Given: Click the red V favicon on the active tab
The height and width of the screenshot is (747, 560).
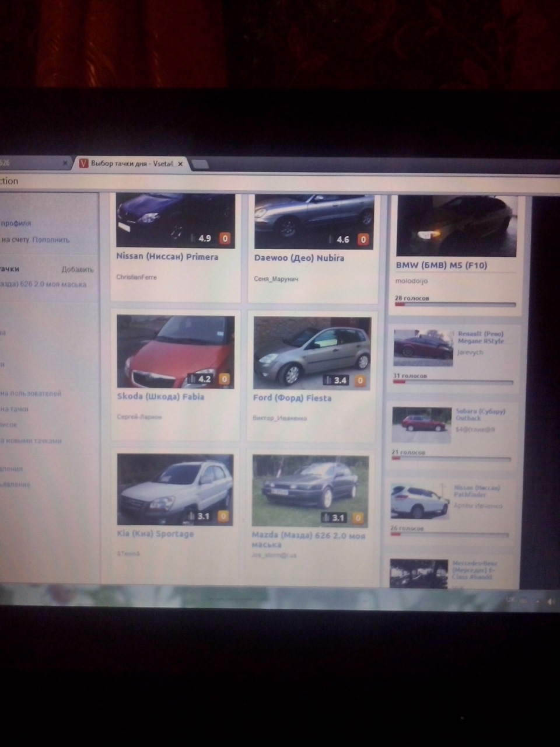Looking at the screenshot, I should (x=83, y=163).
